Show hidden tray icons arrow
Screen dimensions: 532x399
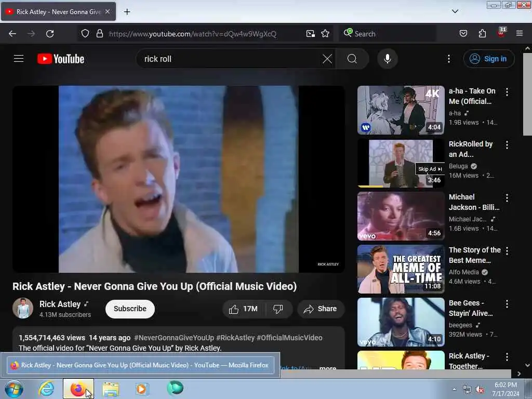point(454,389)
